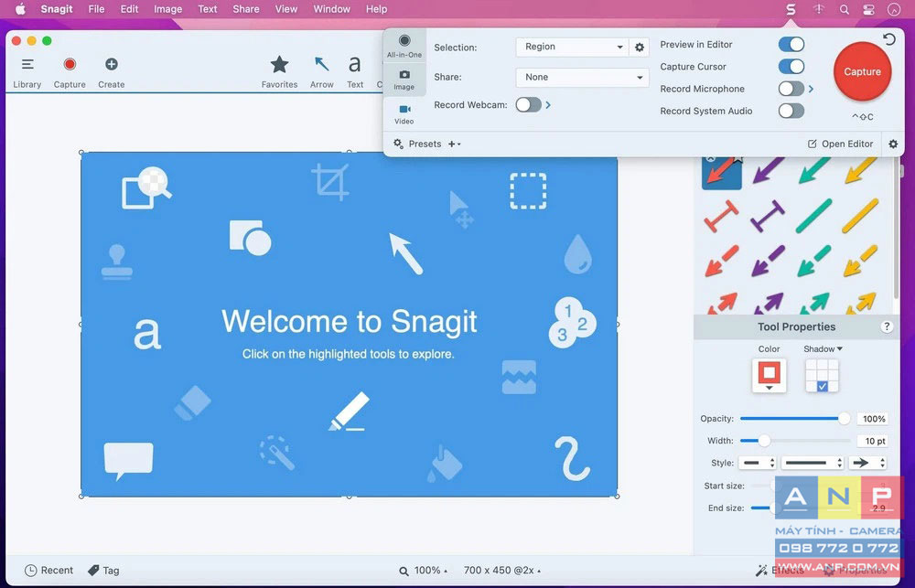The height and width of the screenshot is (588, 915).
Task: Open the View menu
Action: 285,9
